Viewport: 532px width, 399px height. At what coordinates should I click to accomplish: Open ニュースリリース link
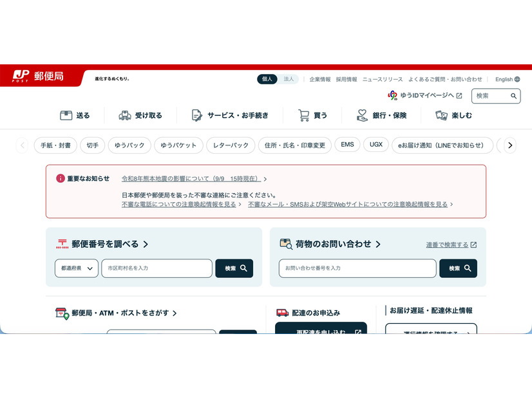[x=383, y=79]
